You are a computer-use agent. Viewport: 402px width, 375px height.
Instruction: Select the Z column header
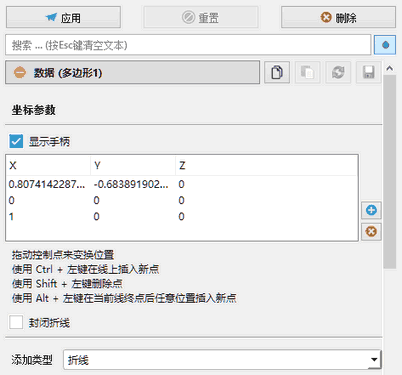(266, 165)
